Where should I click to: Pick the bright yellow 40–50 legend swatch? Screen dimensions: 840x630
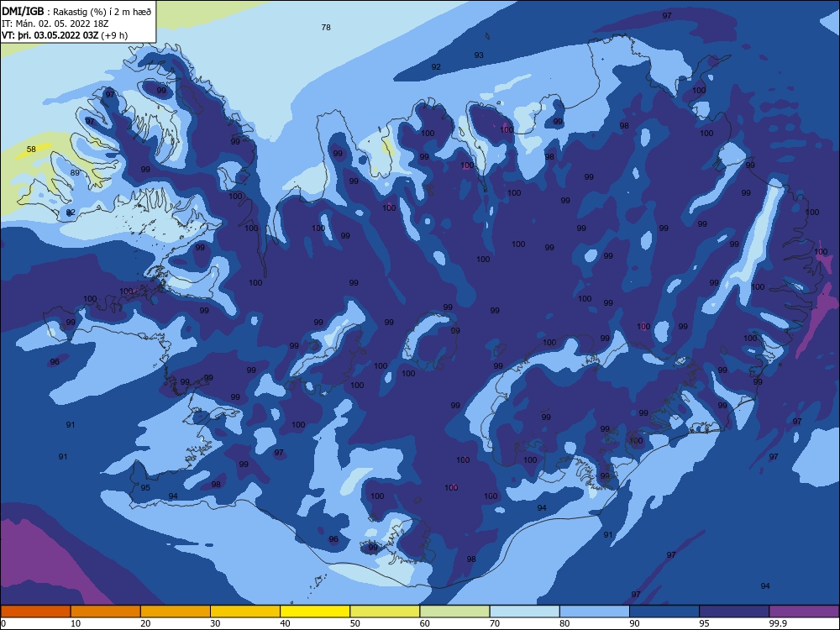click(x=315, y=612)
